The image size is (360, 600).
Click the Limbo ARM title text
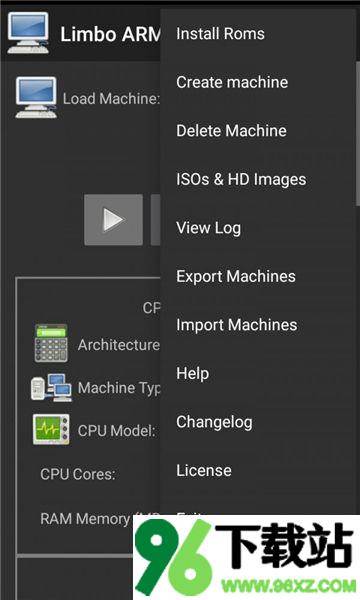click(x=110, y=34)
